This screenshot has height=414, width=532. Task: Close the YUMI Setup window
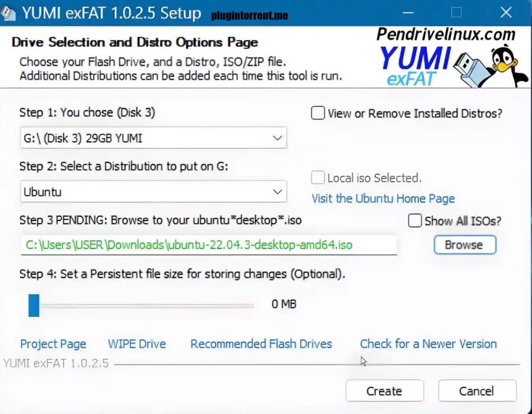(506, 13)
